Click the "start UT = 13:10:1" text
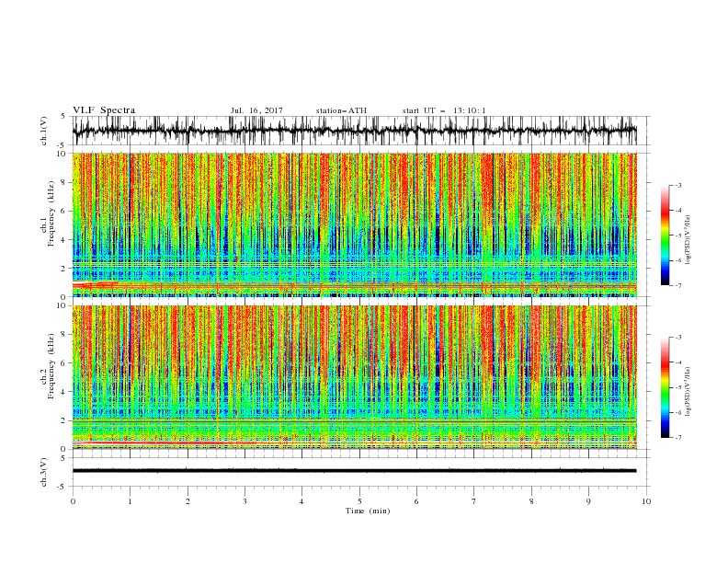Image resolution: width=728 pixels, height=563 pixels. (x=444, y=110)
